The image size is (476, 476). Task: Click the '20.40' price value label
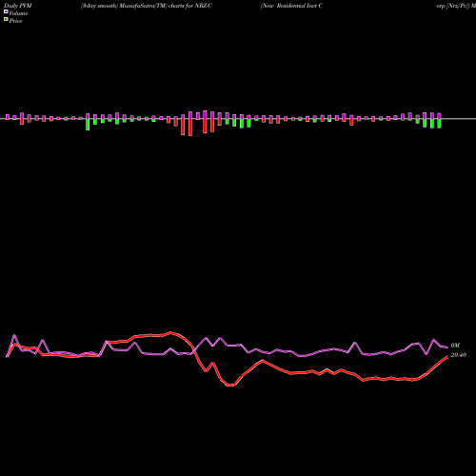458,355
